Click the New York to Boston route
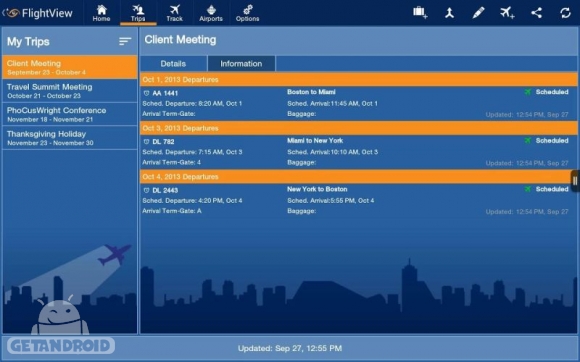580x362 pixels. [317, 189]
